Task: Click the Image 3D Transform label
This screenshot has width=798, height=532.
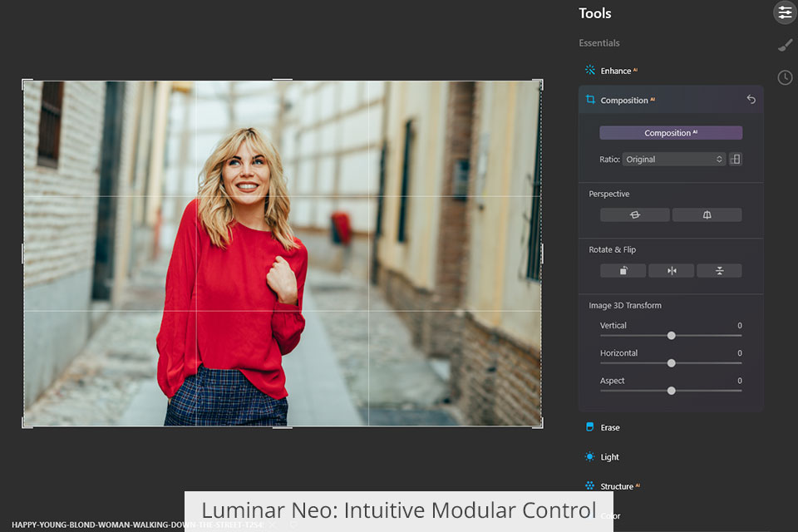Action: click(625, 305)
